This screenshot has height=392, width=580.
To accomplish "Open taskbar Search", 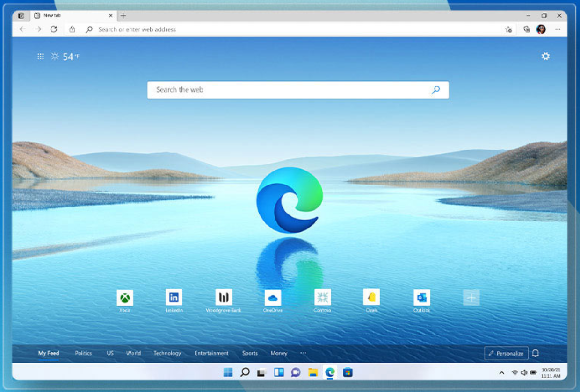I will (x=245, y=372).
